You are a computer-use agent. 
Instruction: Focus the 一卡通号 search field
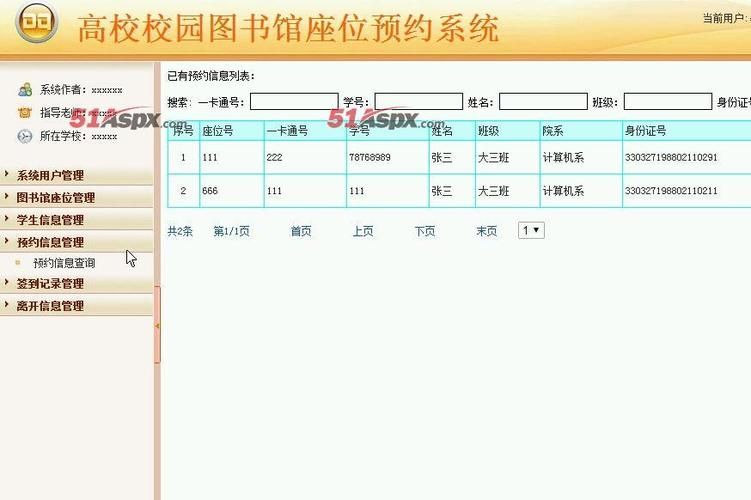(294, 102)
